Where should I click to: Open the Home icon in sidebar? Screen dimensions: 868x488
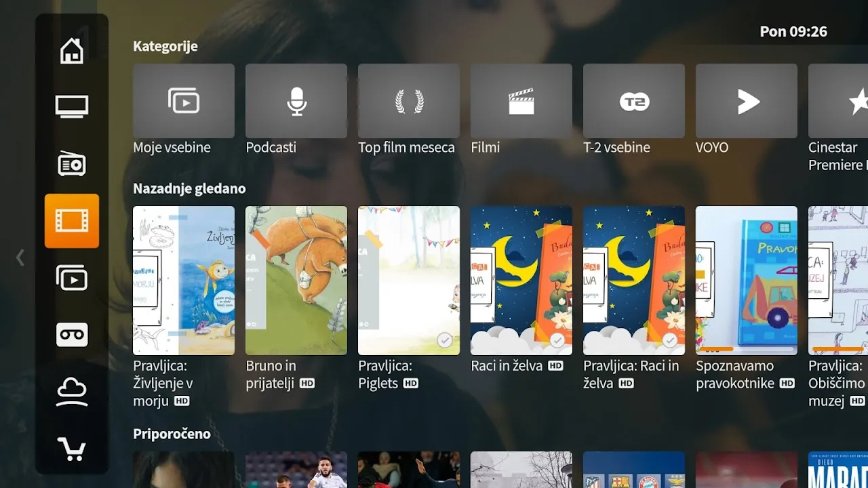[x=72, y=51]
